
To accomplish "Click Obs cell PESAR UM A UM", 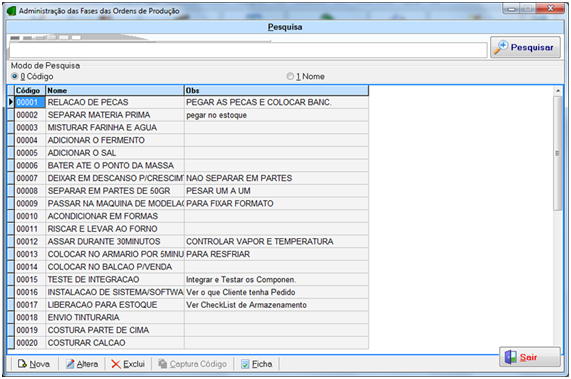I will point(276,191).
